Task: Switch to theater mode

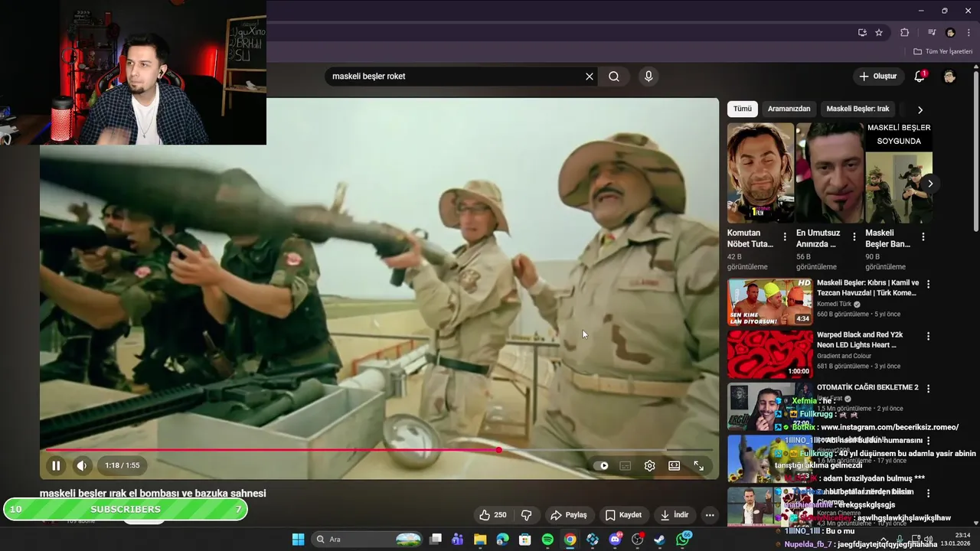Action: coord(674,465)
